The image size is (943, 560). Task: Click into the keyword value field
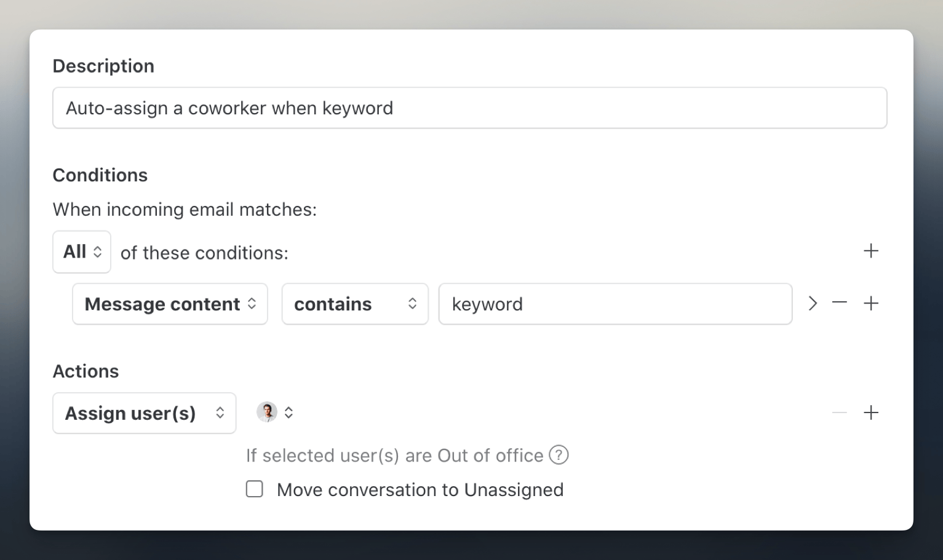(615, 304)
